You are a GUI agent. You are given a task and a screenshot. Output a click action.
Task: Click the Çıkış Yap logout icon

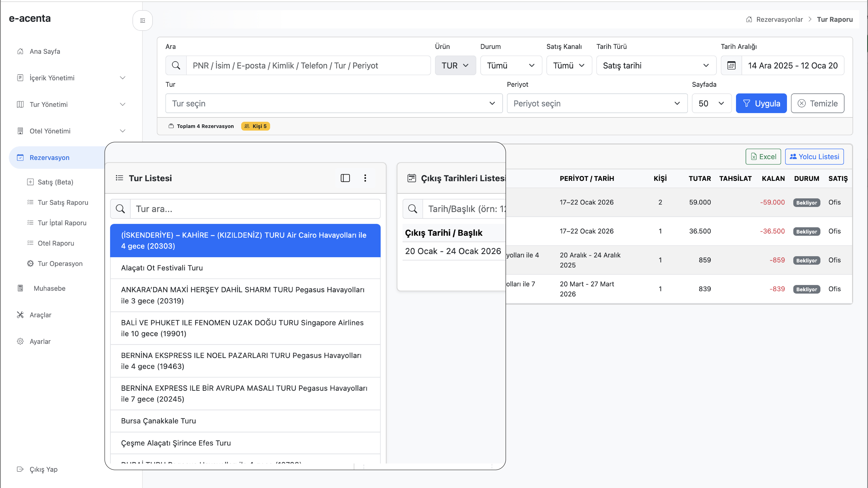pos(20,469)
